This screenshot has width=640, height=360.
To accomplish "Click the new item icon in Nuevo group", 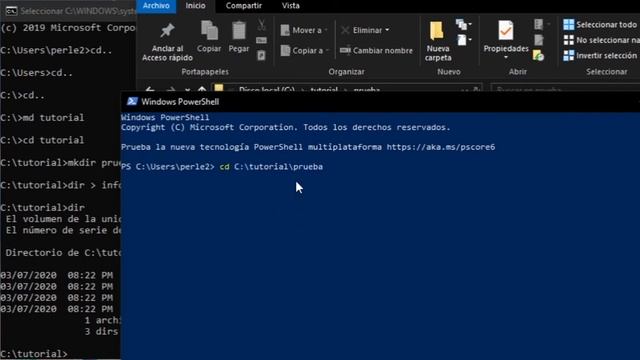I will click(x=461, y=24).
